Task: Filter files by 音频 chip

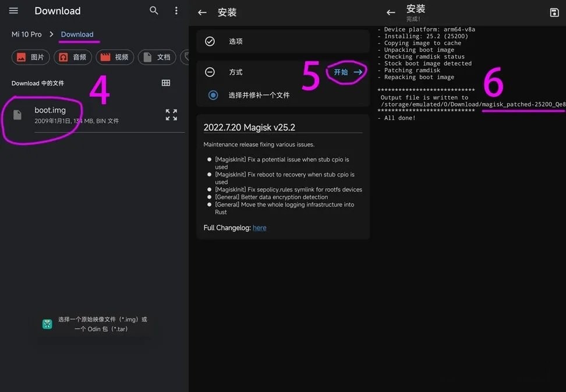Action: [x=73, y=57]
